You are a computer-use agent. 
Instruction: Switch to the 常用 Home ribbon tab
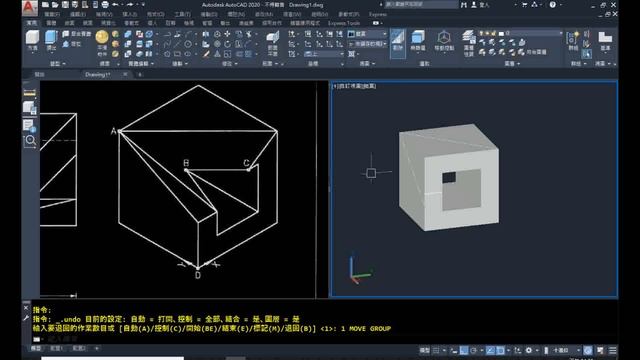click(32, 23)
